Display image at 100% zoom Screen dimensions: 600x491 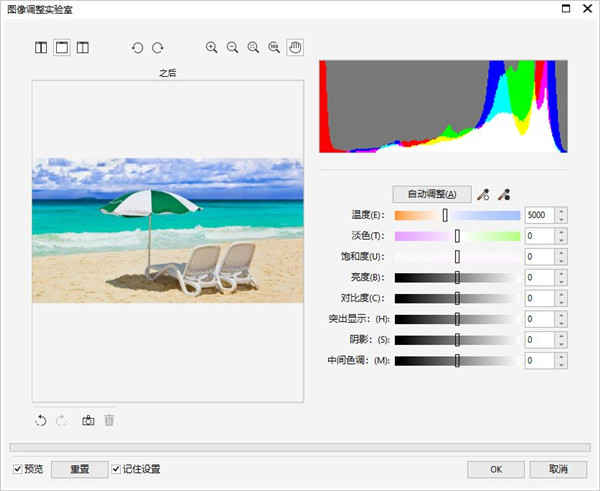(274, 47)
